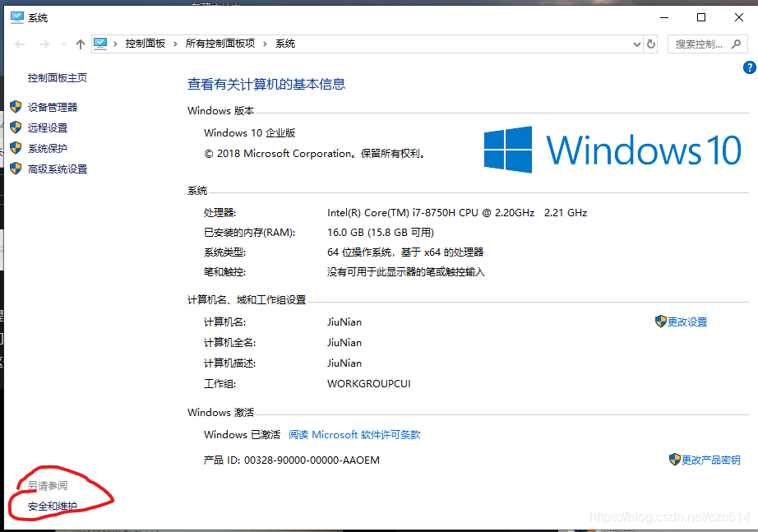Click the Forward navigation arrow
758x532 pixels.
point(44,44)
